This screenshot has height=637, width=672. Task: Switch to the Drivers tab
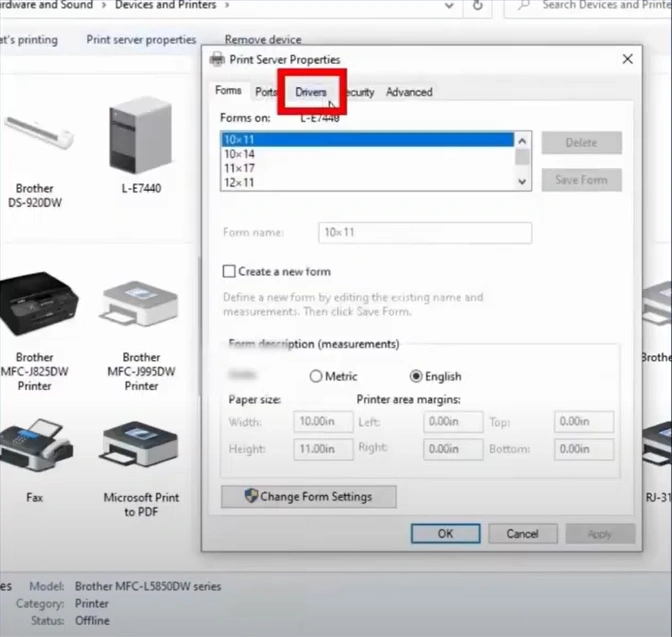point(310,92)
